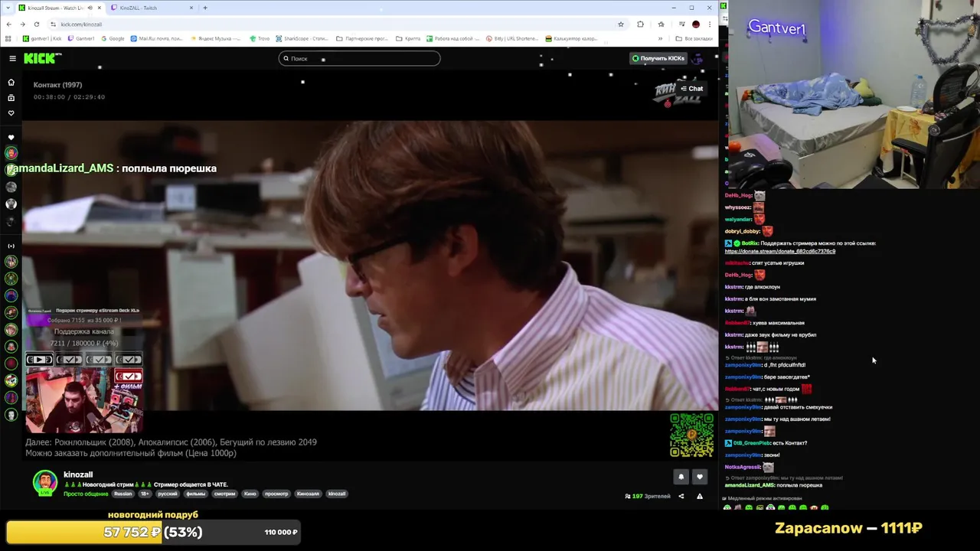
Task: Click the browser back arrow
Action: point(8,24)
